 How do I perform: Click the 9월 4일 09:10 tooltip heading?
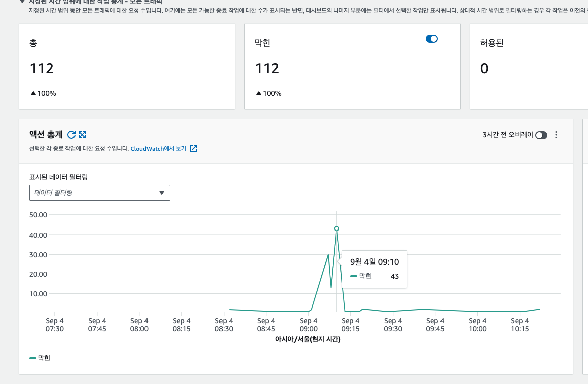click(375, 262)
